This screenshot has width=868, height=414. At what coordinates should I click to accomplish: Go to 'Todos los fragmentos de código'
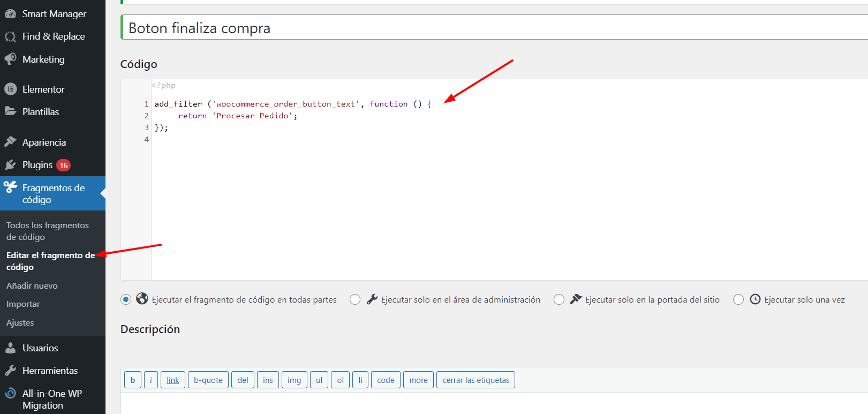[x=48, y=231]
